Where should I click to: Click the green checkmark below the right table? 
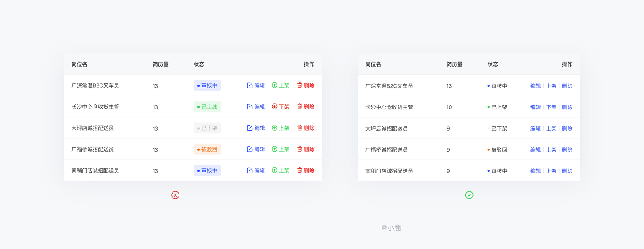[469, 195]
